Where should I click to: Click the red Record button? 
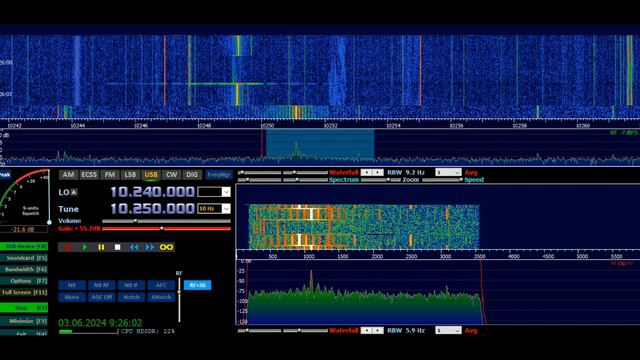tap(68, 247)
